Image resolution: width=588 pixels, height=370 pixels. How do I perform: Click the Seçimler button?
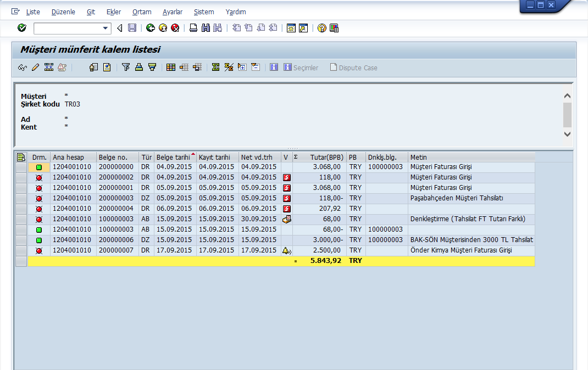coord(301,68)
